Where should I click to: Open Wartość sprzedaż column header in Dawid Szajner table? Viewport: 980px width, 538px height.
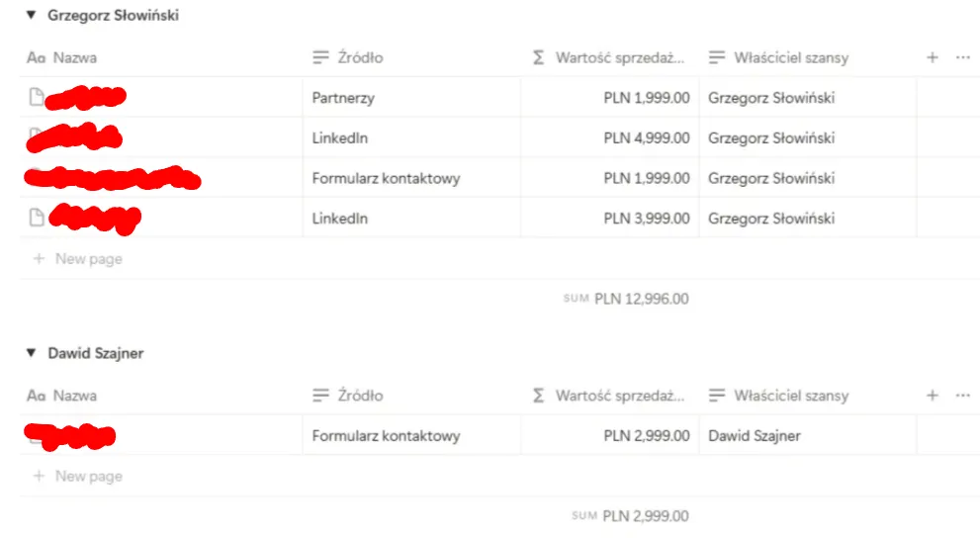[619, 396]
